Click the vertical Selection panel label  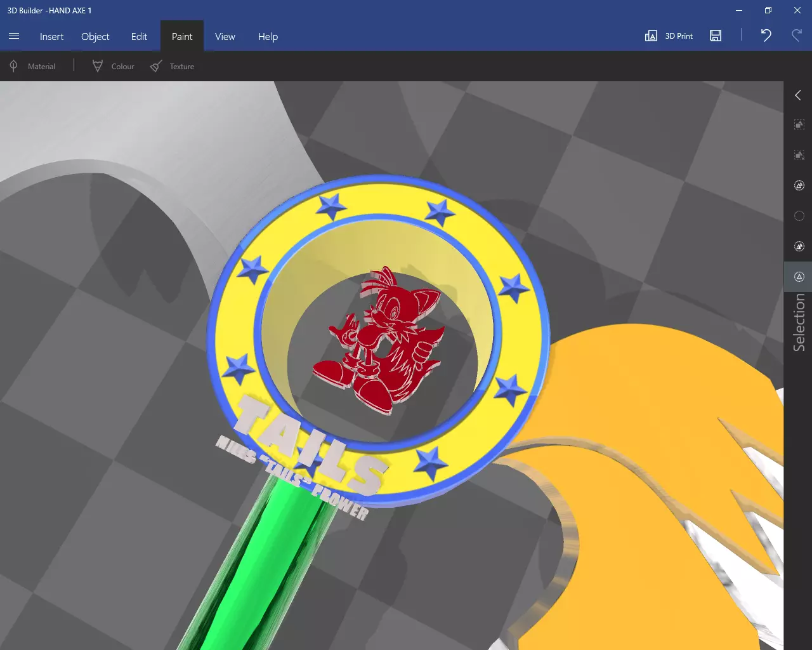pyautogui.click(x=799, y=322)
